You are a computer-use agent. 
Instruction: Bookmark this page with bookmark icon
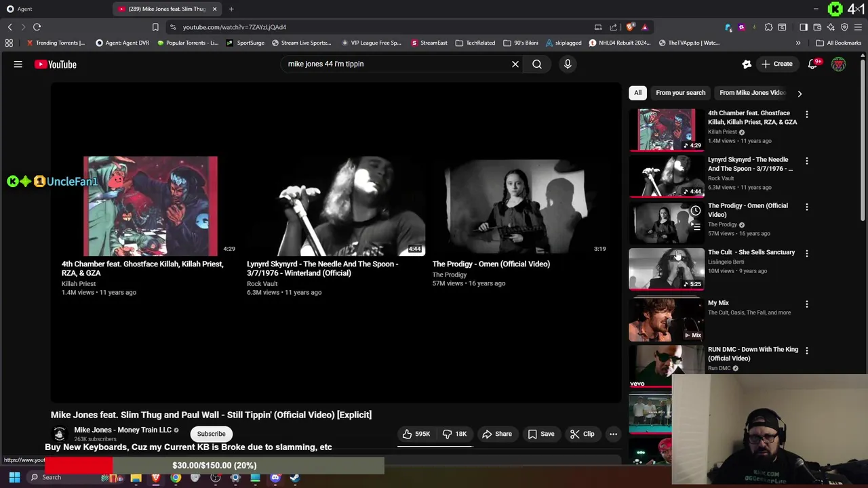pyautogui.click(x=155, y=27)
